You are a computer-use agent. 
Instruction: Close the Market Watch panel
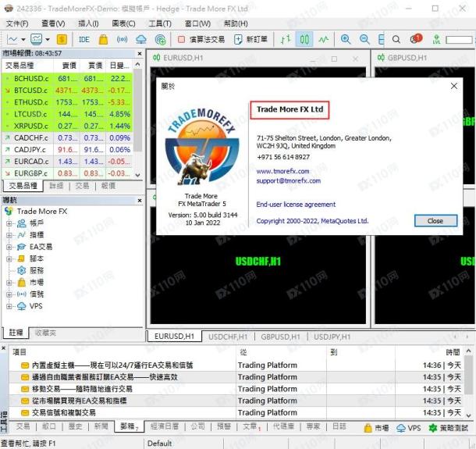tap(140, 53)
